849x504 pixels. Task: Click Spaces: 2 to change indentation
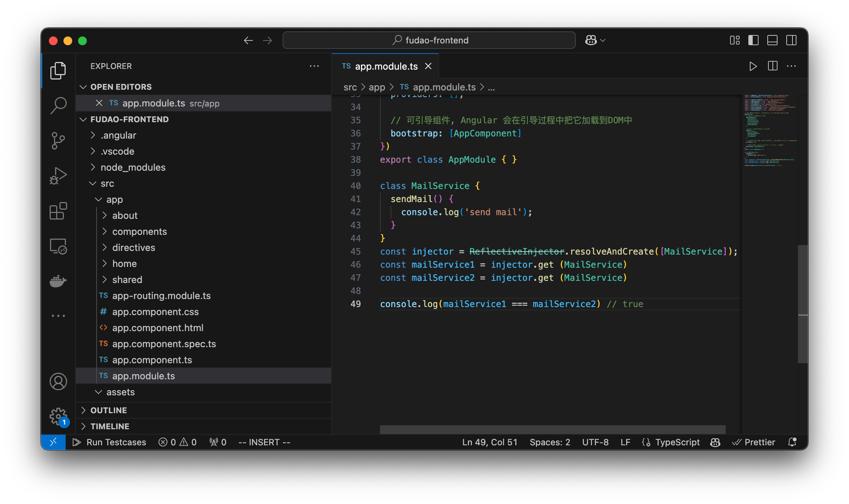550,442
